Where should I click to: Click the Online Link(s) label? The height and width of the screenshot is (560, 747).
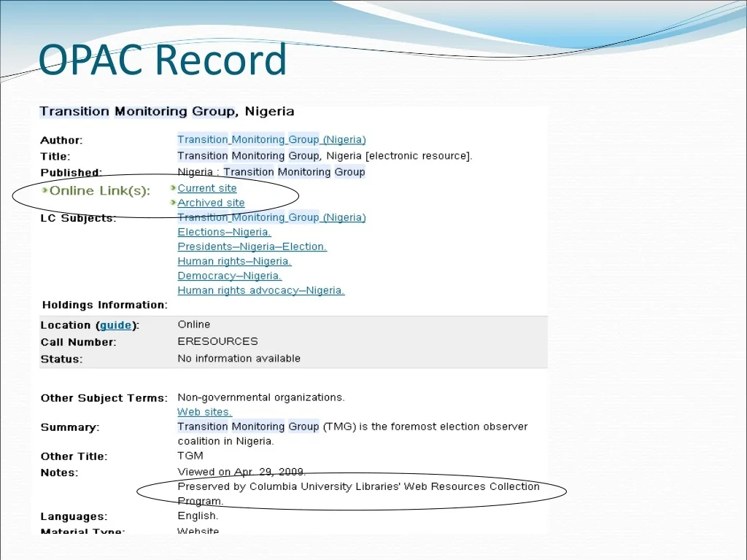[99, 191]
